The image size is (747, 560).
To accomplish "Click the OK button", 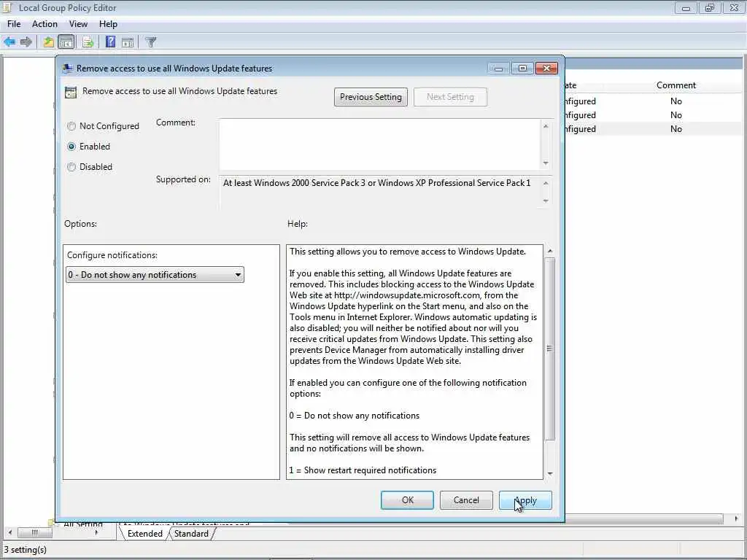I will point(407,500).
